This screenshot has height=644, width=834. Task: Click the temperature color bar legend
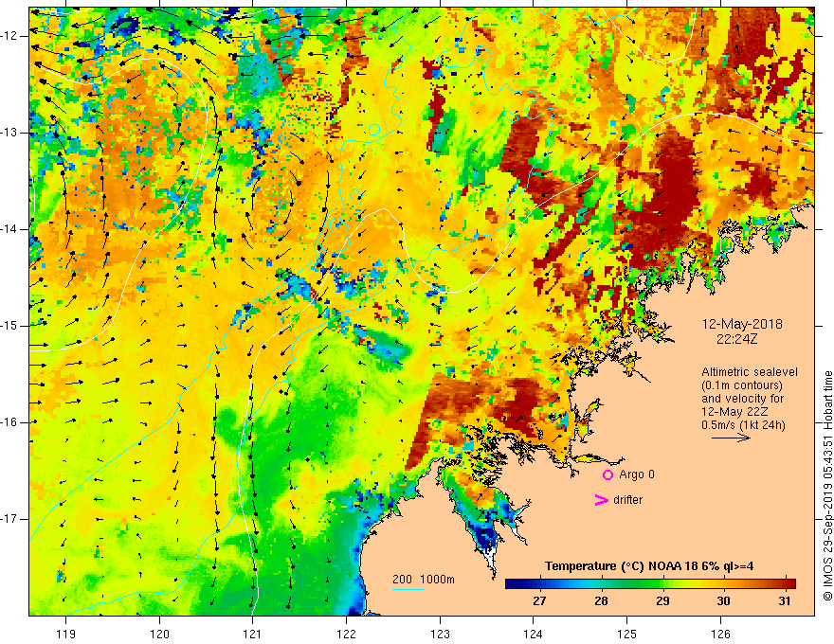[x=650, y=583]
